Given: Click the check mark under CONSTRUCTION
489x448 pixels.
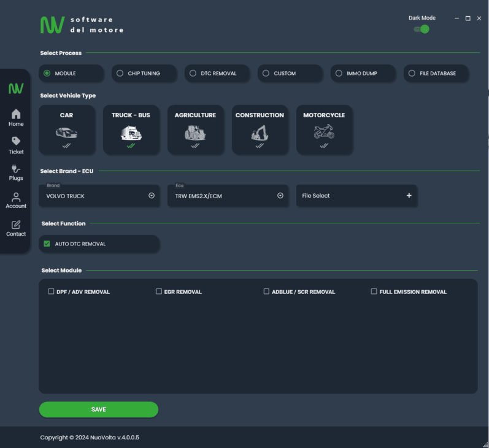Looking at the screenshot, I should tap(260, 145).
